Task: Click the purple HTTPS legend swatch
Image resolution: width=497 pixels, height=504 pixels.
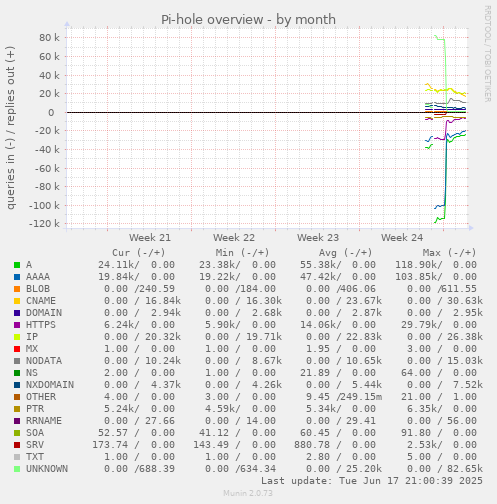Action: 17,325
